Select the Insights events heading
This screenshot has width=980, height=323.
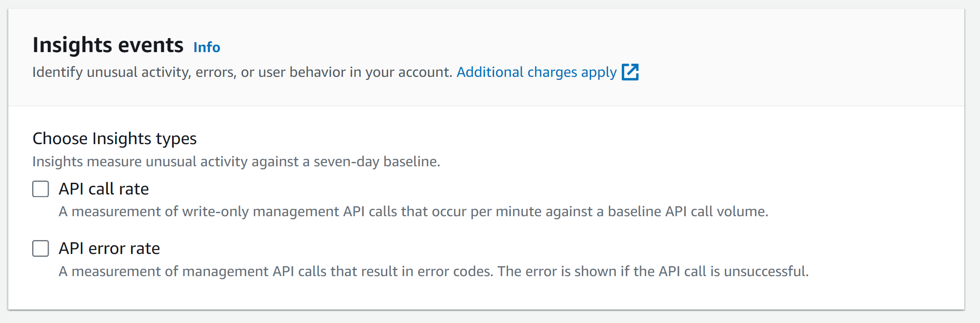point(108,45)
